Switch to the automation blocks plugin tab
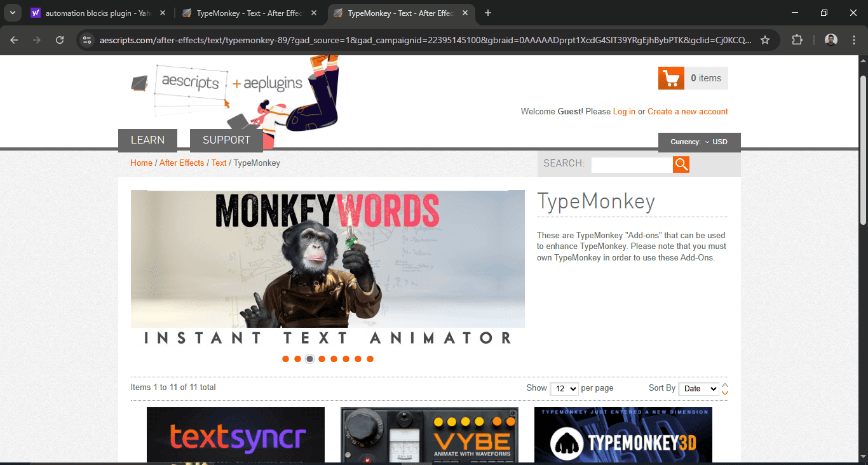This screenshot has height=465, width=868. coord(95,13)
